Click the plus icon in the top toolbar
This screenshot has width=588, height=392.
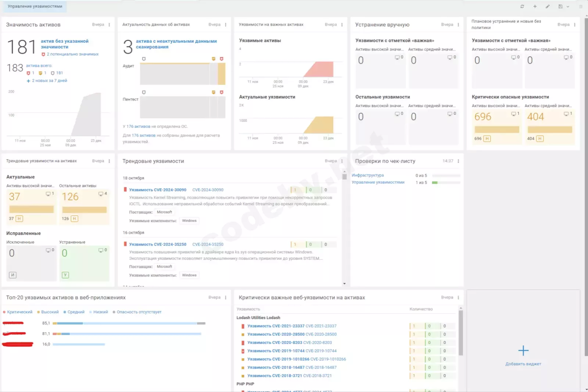535,6
